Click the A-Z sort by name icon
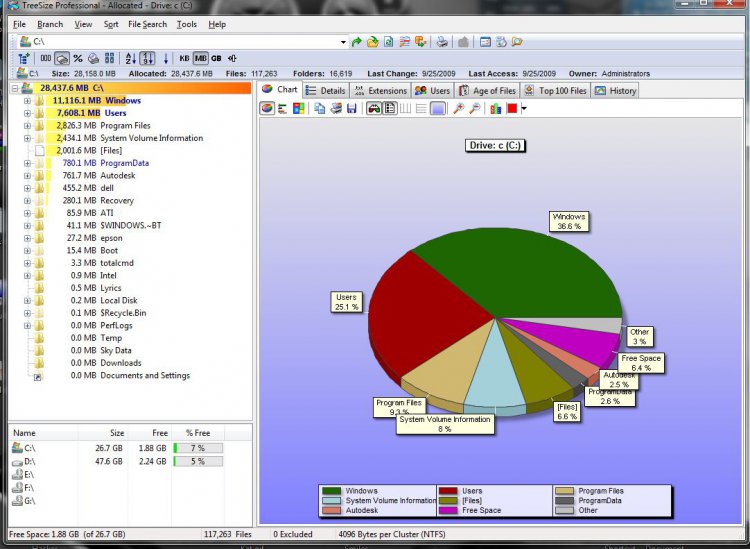 [x=131, y=58]
